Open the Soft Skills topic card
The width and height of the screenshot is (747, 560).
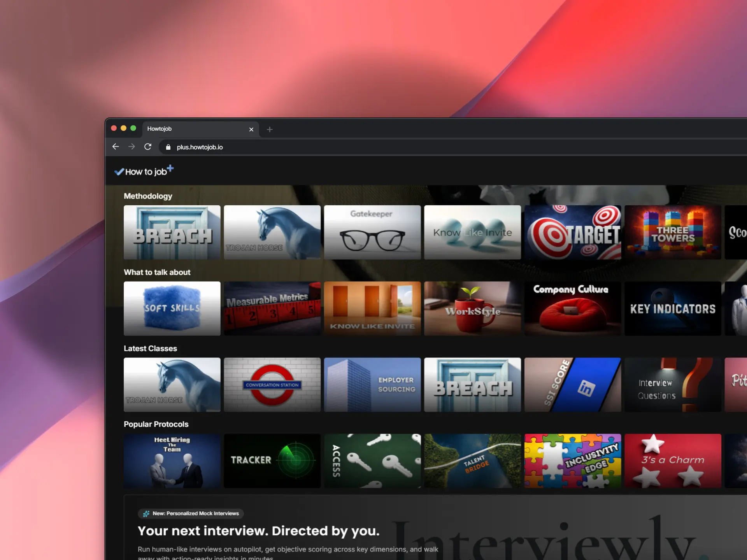tap(172, 308)
